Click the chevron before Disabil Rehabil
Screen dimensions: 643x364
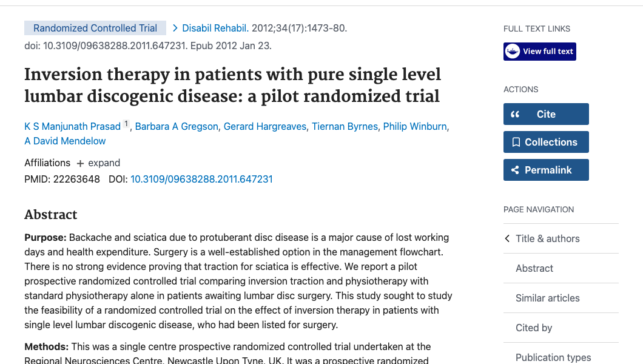175,27
